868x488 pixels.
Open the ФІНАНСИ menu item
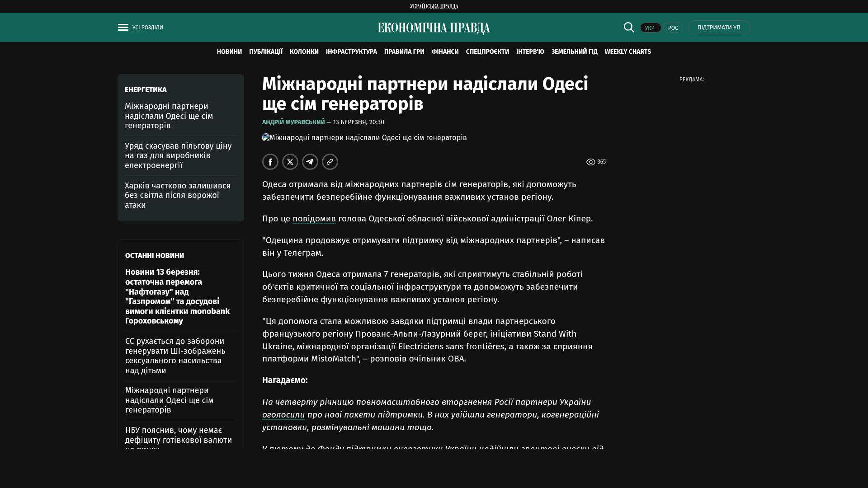click(x=445, y=52)
